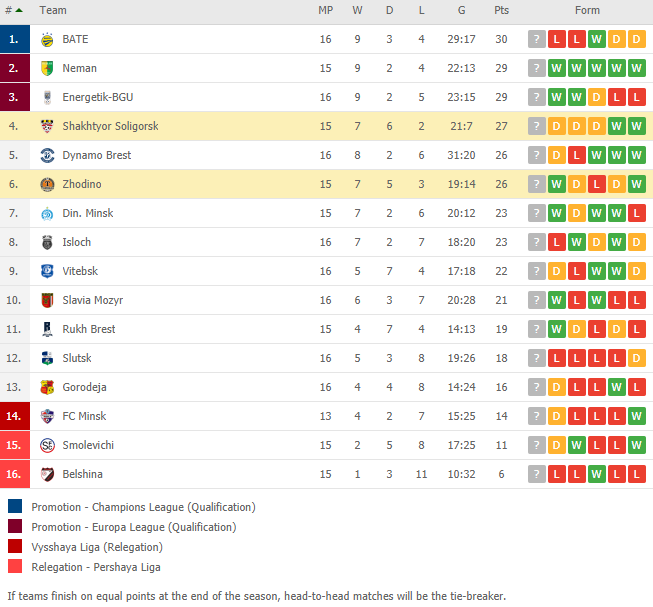653x607 pixels.
Task: Click the BATE club crest icon
Action: pos(47,40)
